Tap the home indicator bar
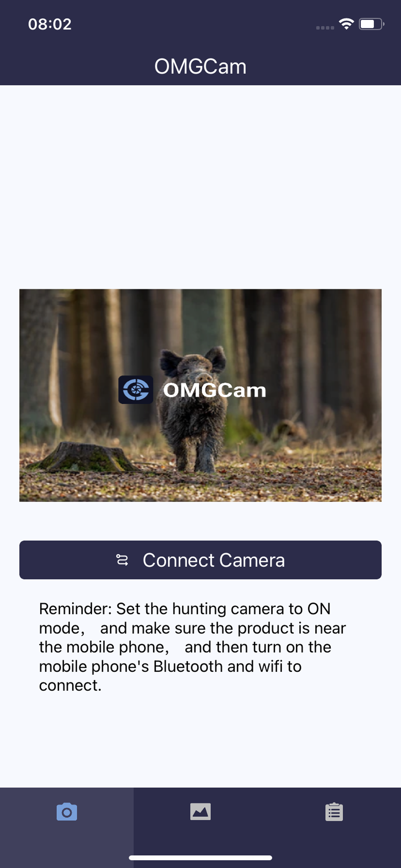The height and width of the screenshot is (868, 401). coord(200,858)
